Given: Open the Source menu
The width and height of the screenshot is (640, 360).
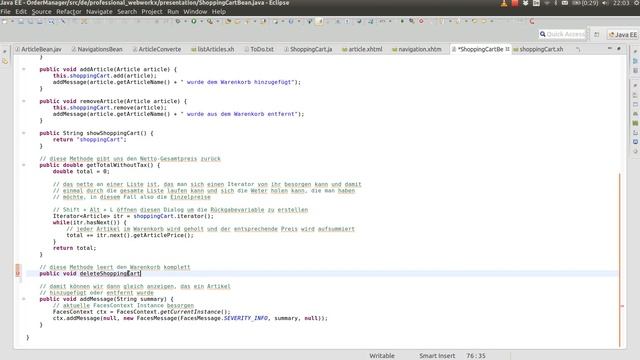Looking at the screenshot, I should pyautogui.click(x=42, y=11).
